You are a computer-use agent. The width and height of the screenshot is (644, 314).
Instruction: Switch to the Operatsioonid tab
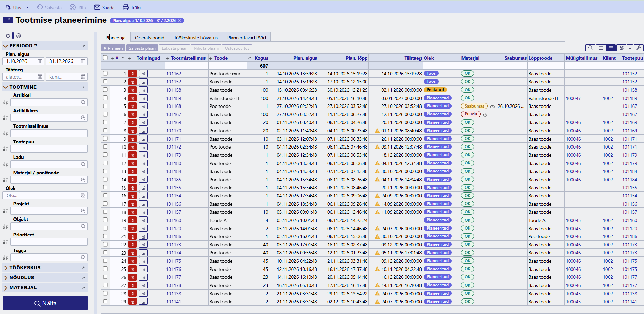[x=149, y=38]
